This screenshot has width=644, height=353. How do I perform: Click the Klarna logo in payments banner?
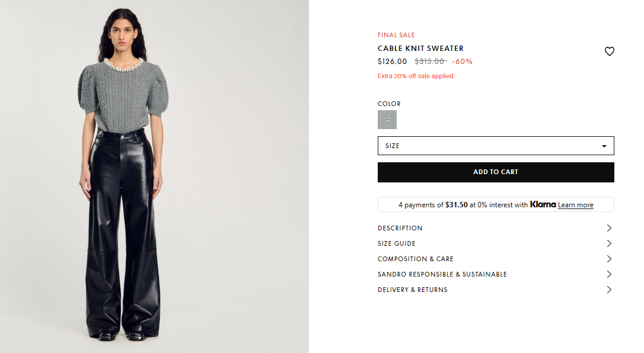[x=543, y=204]
